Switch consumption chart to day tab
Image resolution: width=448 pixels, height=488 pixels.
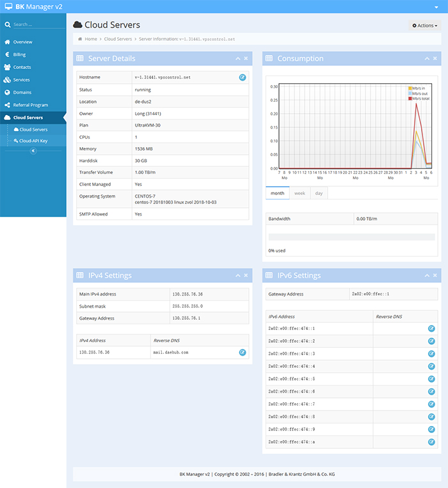(x=319, y=193)
